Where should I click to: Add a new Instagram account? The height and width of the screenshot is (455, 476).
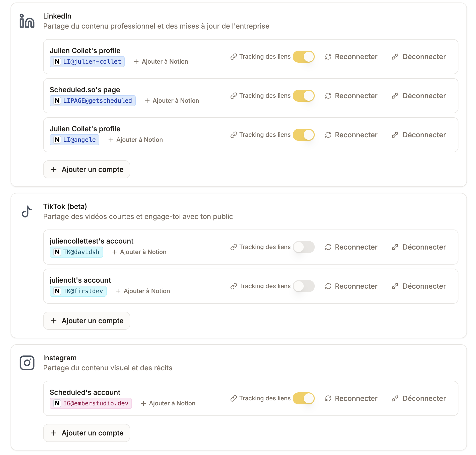(87, 433)
